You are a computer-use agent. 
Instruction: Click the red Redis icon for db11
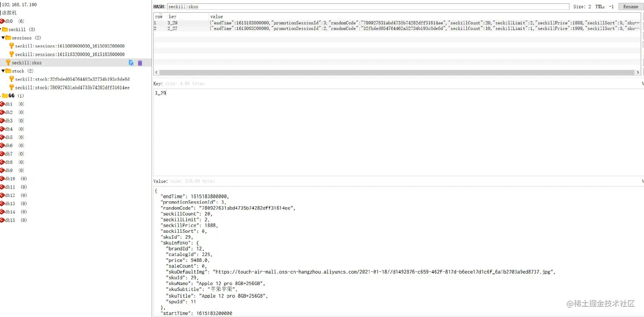click(x=2, y=187)
